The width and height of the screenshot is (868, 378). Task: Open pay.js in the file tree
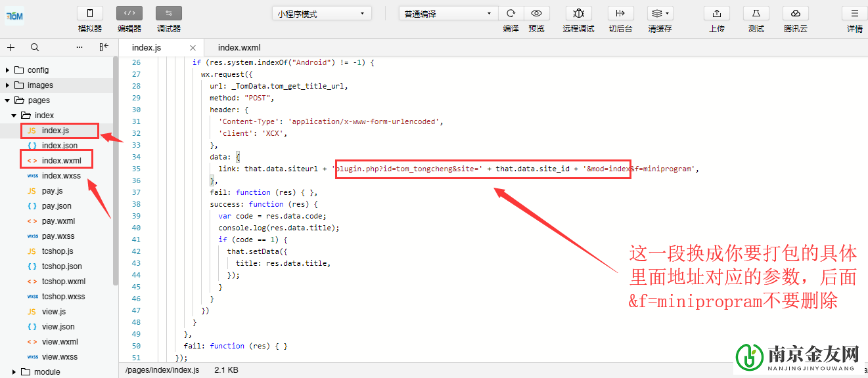click(x=52, y=191)
